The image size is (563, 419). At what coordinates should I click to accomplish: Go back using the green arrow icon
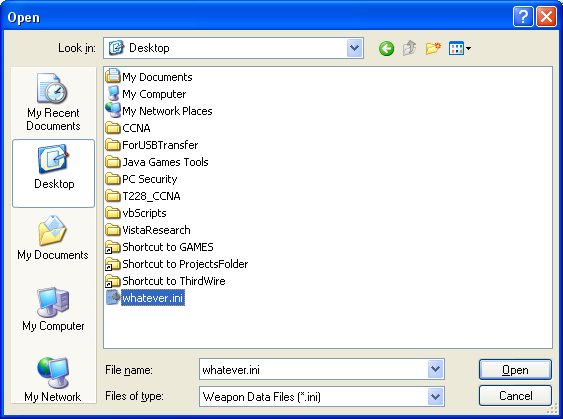386,48
